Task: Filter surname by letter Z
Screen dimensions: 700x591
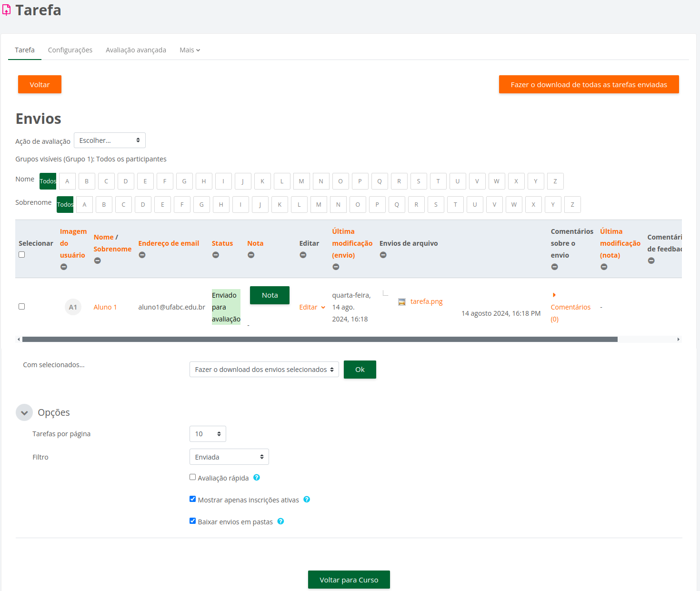Action: (x=572, y=204)
